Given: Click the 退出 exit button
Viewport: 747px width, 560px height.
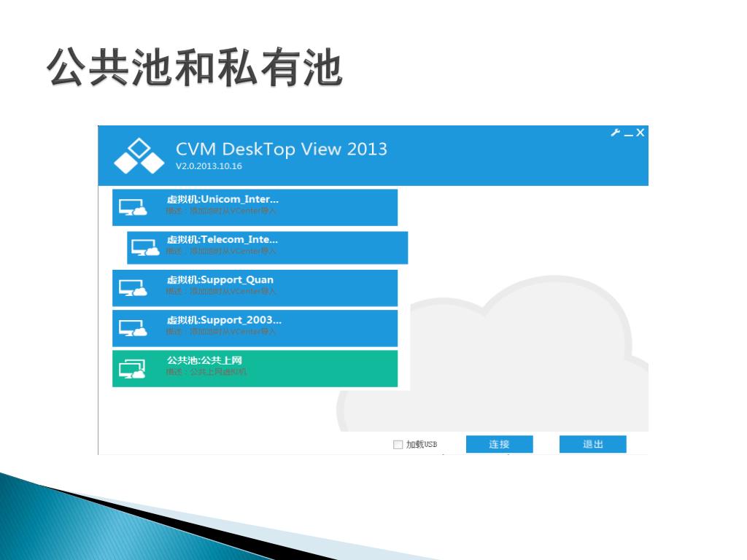Looking at the screenshot, I should (592, 444).
